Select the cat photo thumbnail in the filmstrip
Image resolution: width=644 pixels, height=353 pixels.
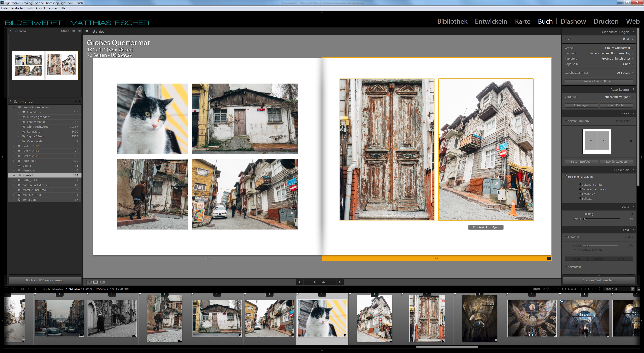(x=322, y=318)
